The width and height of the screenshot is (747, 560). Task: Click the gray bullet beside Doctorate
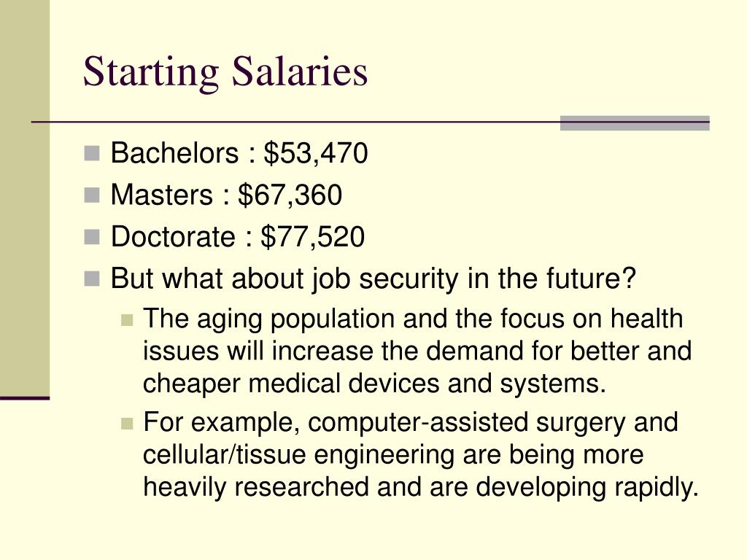[x=92, y=237]
